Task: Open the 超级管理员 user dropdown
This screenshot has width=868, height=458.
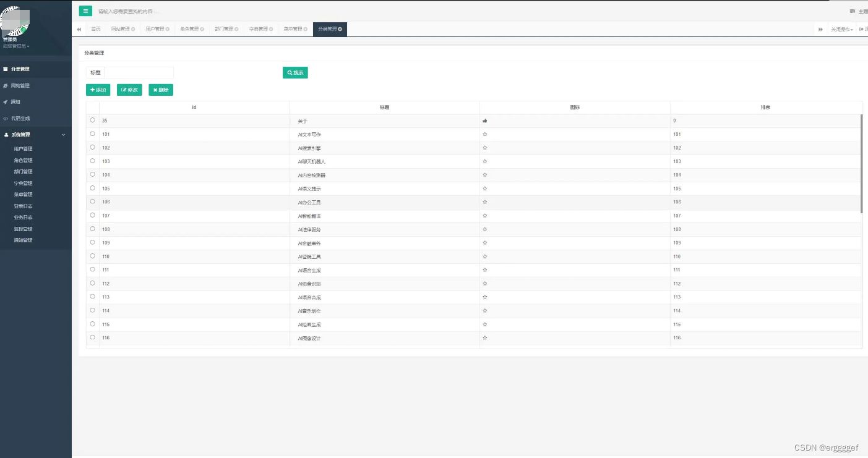Action: 16,46
